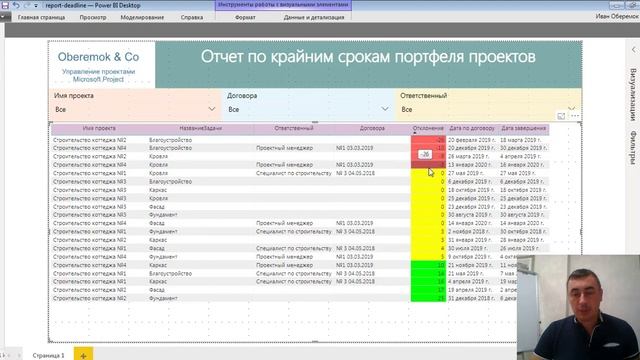The width and height of the screenshot is (640, 360).
Task: Click Фундамент in the коттеджа №2 row
Action: click(x=163, y=298)
